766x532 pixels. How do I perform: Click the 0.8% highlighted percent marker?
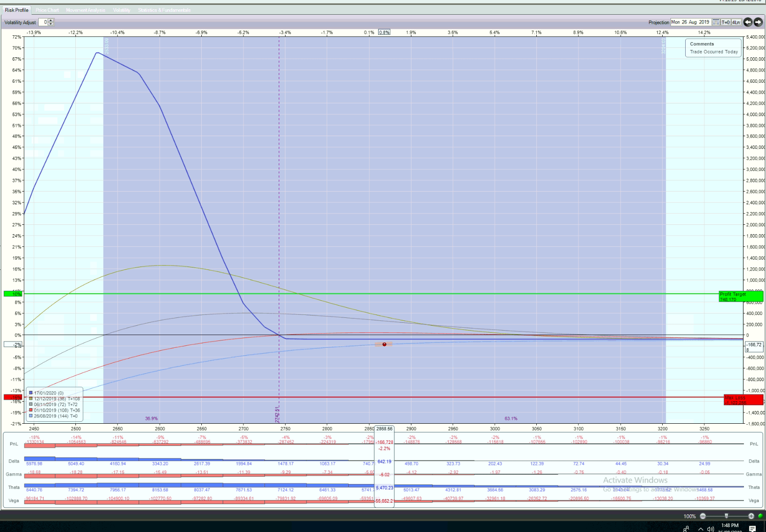tap(384, 32)
